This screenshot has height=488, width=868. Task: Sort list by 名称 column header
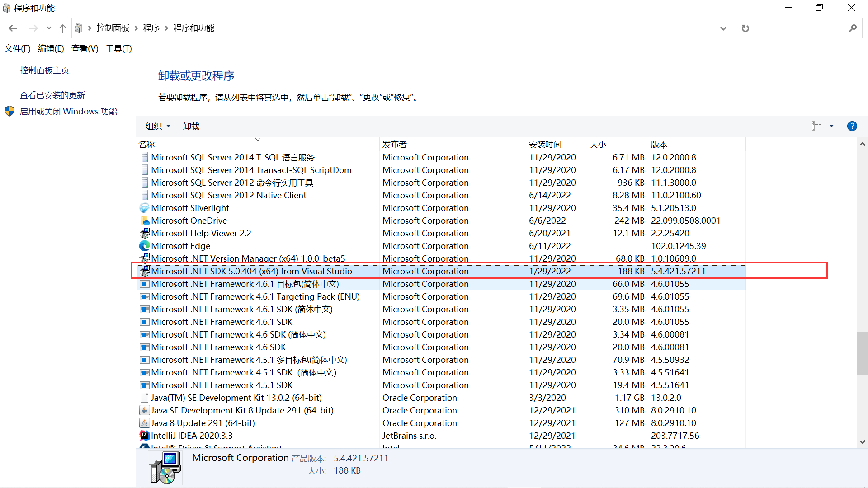[x=258, y=144]
